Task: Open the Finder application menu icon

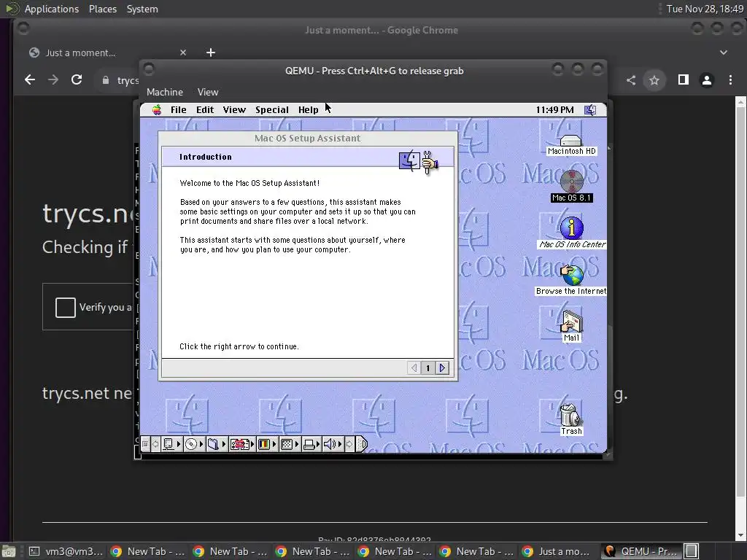Action: 589,110
